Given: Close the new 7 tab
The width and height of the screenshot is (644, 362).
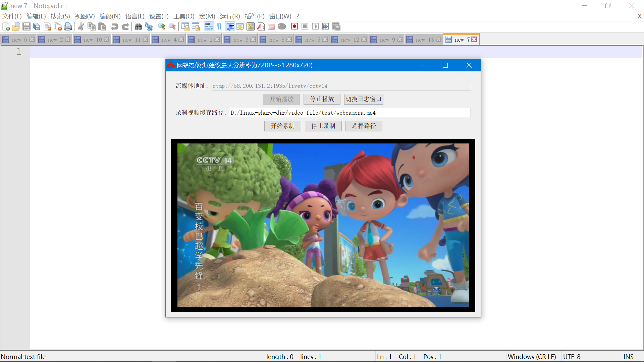Looking at the screenshot, I should click(x=474, y=40).
